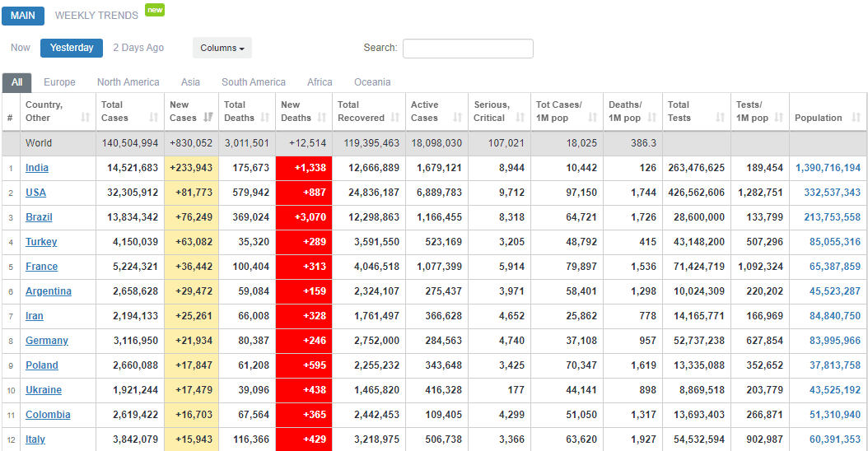This screenshot has width=868, height=451.
Task: Open the Weekly Trends tab
Action: coord(96,16)
